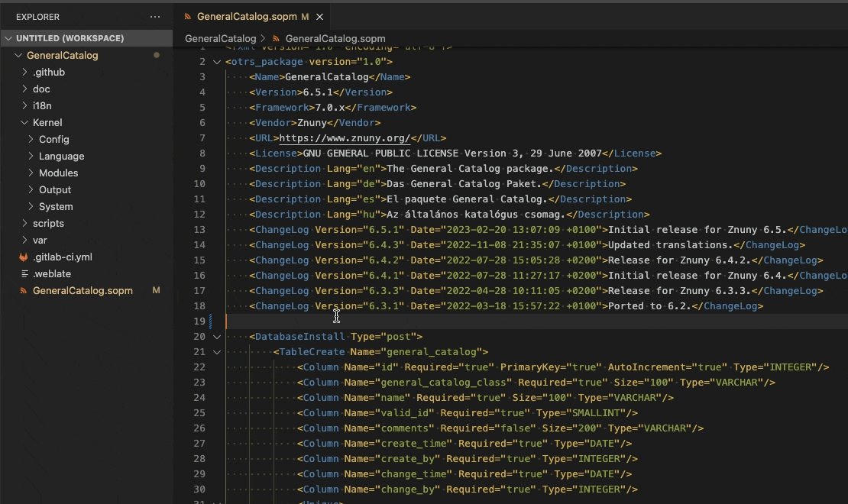The height and width of the screenshot is (504, 848).
Task: Open the i18n folder
Action: 41,106
